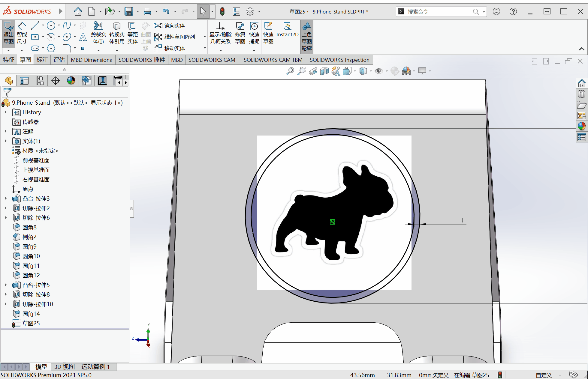588x379 pixels.
Task: Select the Polygon sketch tool
Action: coord(51,48)
